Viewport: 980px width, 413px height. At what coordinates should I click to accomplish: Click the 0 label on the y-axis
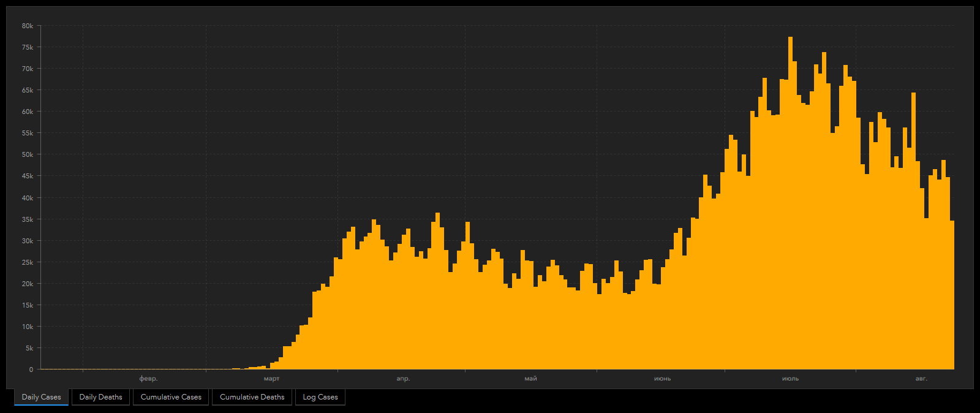tap(31, 369)
